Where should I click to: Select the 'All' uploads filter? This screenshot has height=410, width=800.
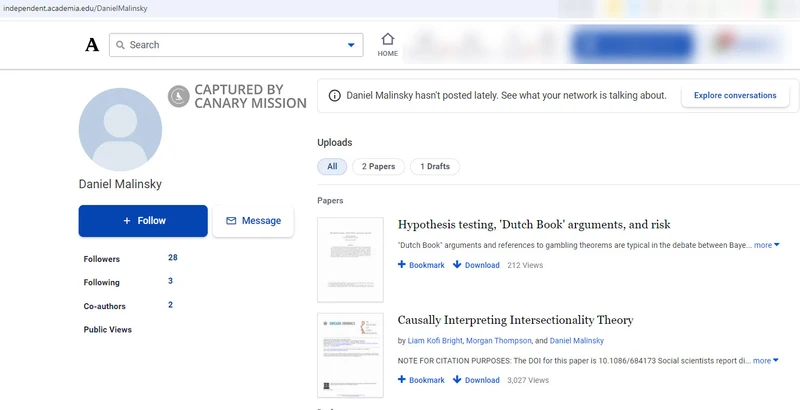click(332, 166)
